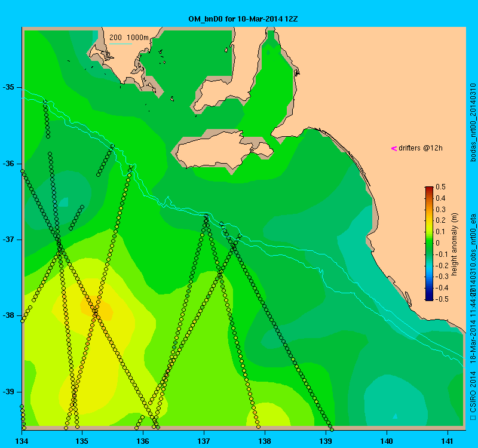Click the latitude axis label '-37'
Screen dimensions: 478x448
click(8, 240)
